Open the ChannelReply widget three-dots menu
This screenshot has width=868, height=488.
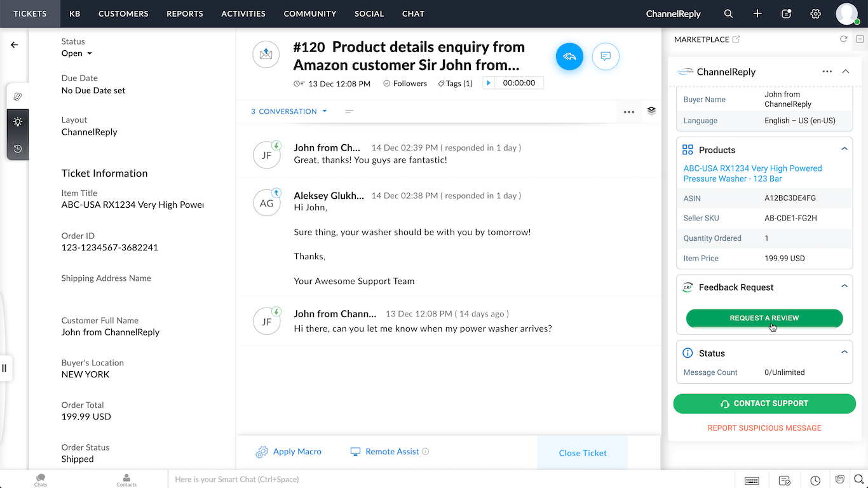click(x=827, y=72)
